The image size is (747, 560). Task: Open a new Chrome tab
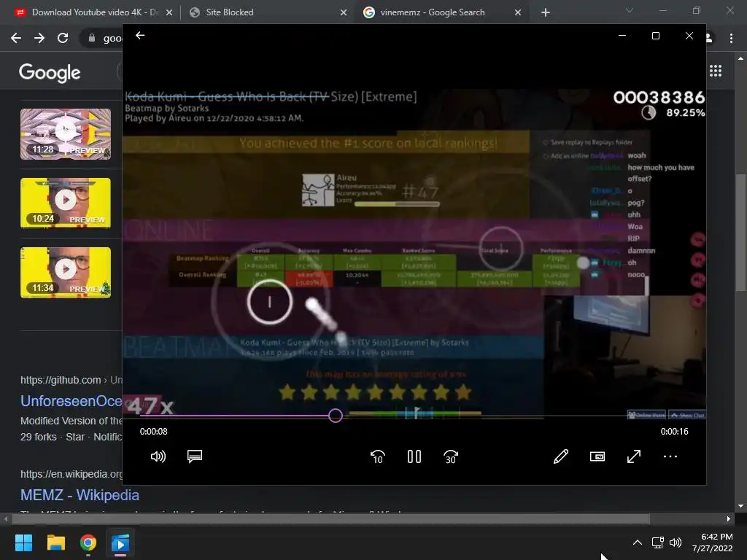(x=546, y=12)
